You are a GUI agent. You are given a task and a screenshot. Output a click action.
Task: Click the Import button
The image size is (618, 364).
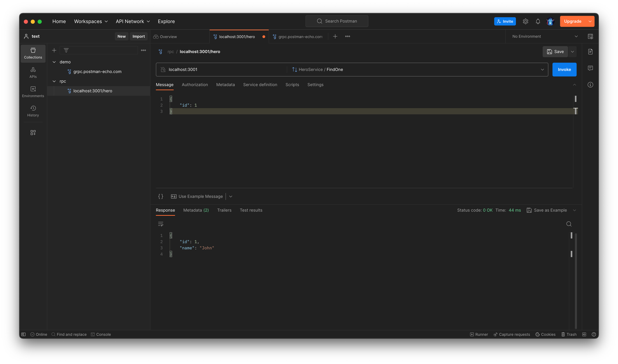(138, 36)
